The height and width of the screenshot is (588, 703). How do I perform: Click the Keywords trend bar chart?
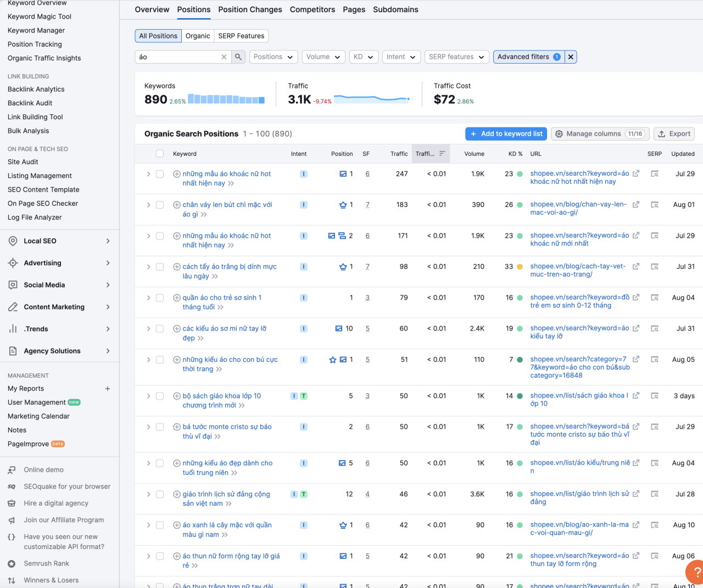coord(226,99)
